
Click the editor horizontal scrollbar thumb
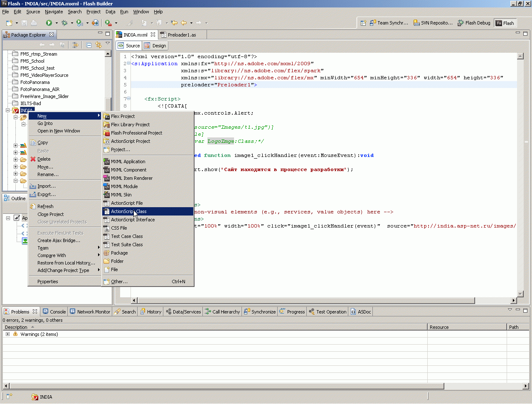point(306,300)
